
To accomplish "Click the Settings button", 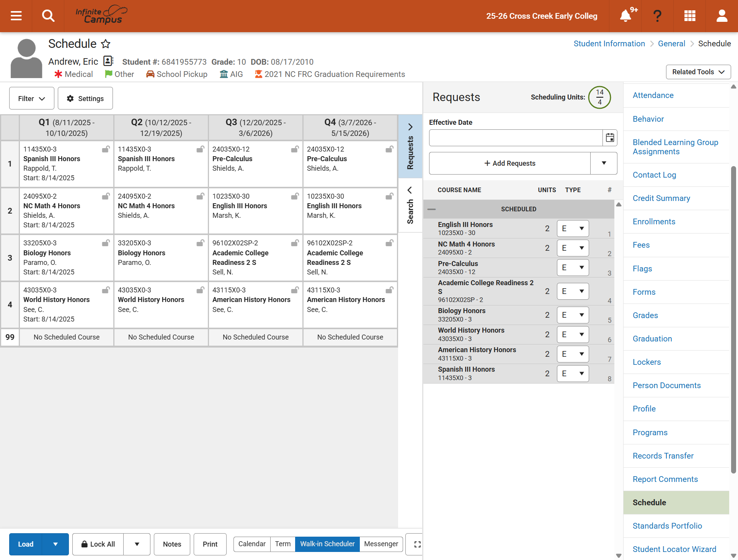I will click(85, 98).
